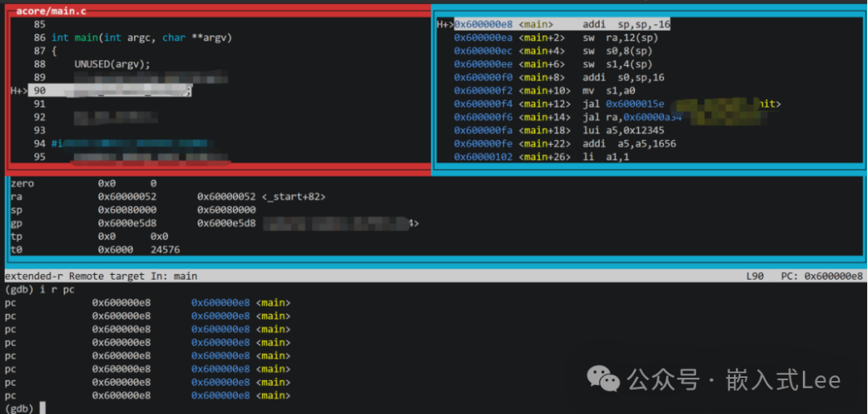Click the H+> marker beside the <main> assembly line
Image resolution: width=868 pixels, height=414 pixels.
[x=445, y=24]
